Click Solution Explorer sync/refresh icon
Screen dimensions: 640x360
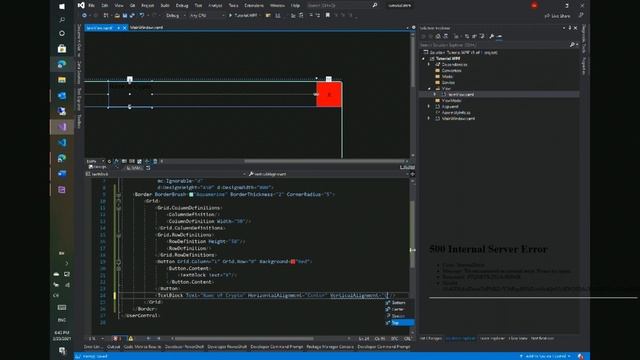click(467, 36)
